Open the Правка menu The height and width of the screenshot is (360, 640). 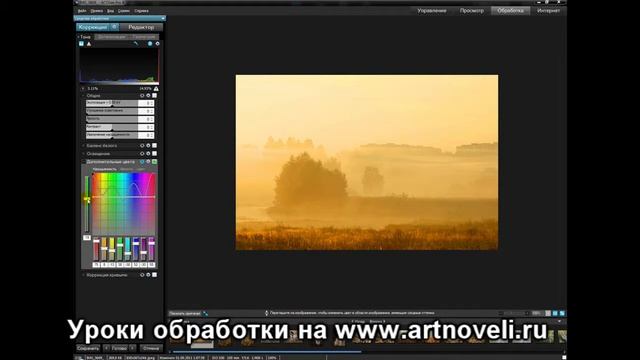click(x=97, y=11)
